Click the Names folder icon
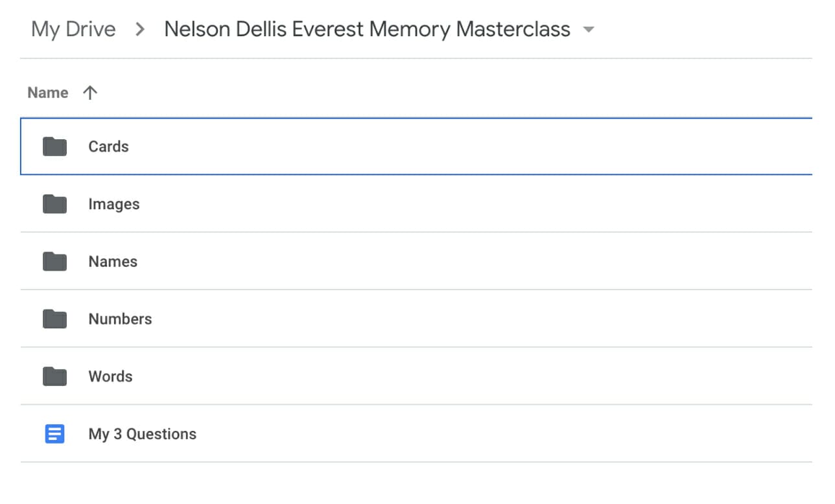 [54, 261]
